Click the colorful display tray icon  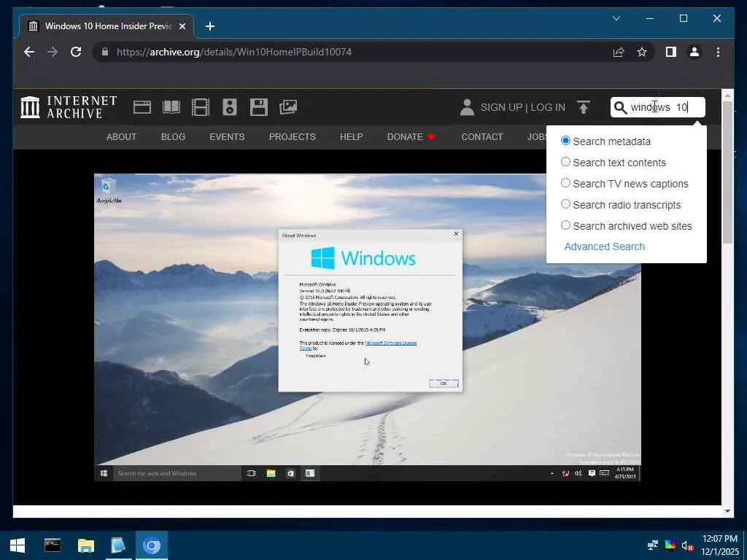[670, 545]
